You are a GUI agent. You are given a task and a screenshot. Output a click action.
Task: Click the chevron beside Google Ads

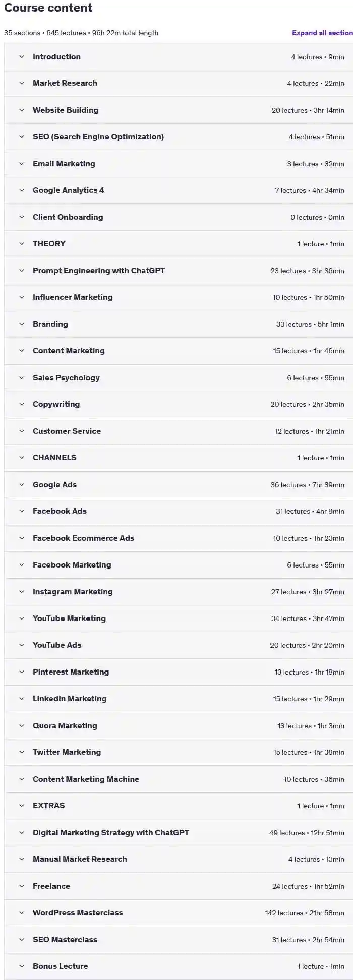22,485
